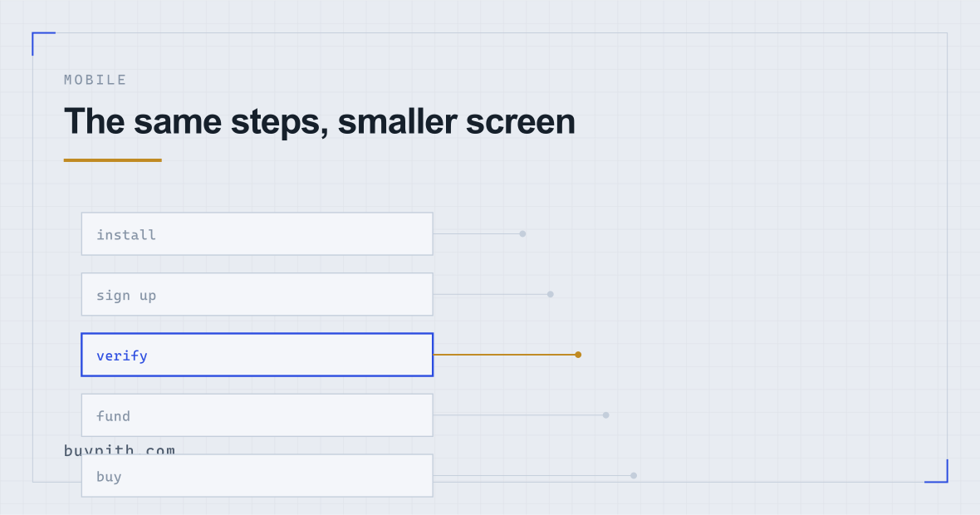Click the blue top-left corner bracket

tap(43, 43)
